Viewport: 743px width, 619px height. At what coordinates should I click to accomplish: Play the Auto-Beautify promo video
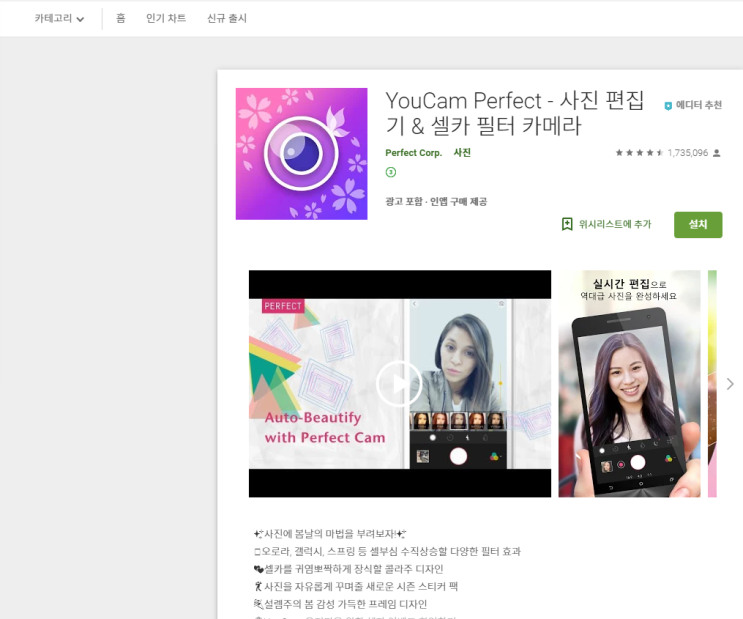pyautogui.click(x=399, y=383)
